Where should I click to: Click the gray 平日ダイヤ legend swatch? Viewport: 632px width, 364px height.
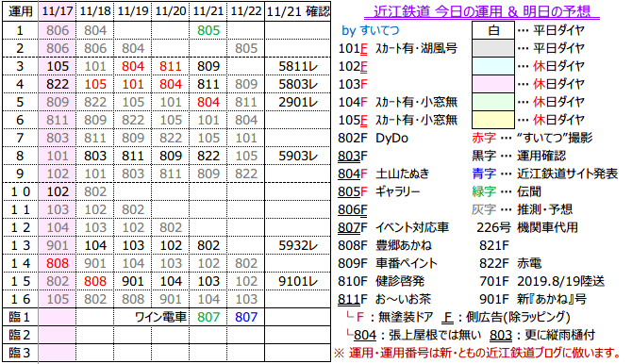(493, 48)
